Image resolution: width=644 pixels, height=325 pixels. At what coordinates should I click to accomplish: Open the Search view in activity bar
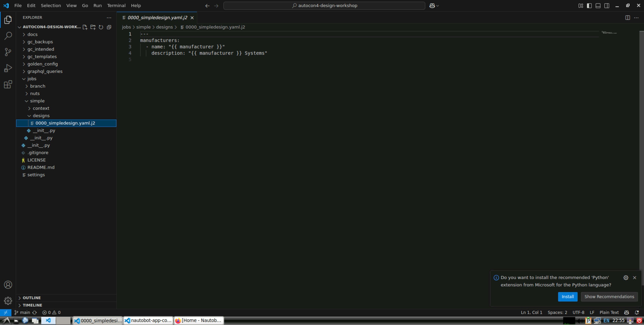pyautogui.click(x=8, y=36)
